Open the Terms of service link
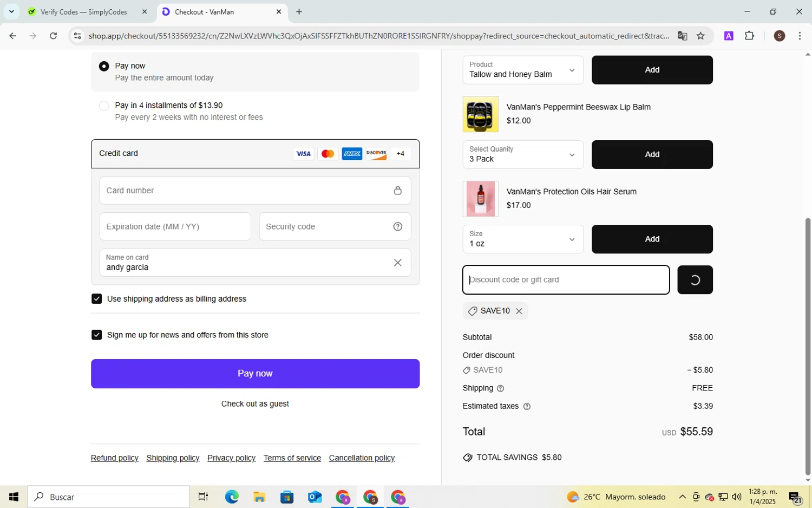812x508 pixels. [x=292, y=458]
